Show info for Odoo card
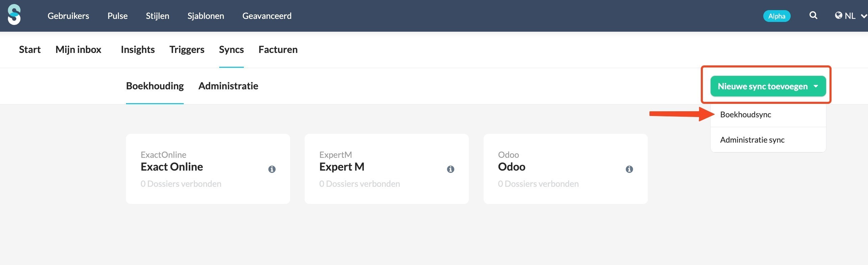The height and width of the screenshot is (265, 868). [629, 169]
